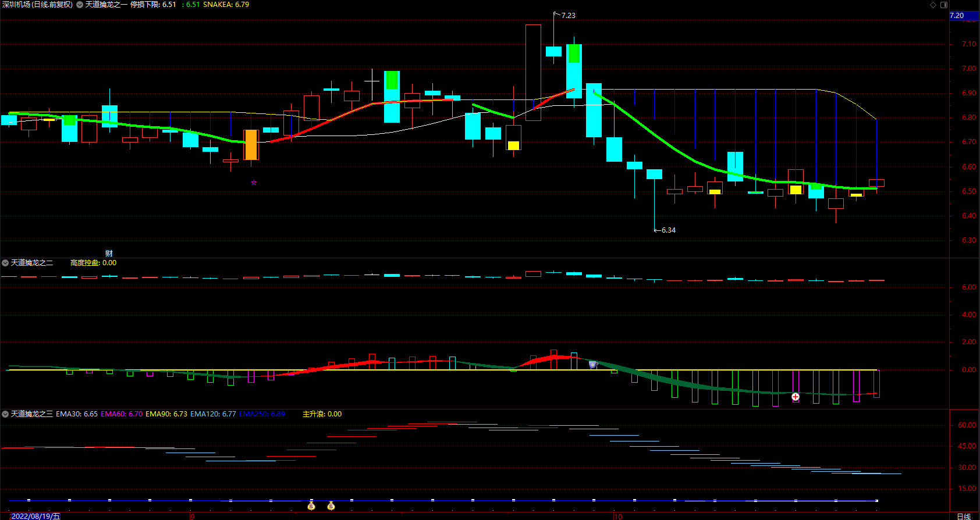Expand the 天道擒龙之一 indicator dropdown arrow
Viewport: 980px width, 520px height.
(80, 5)
